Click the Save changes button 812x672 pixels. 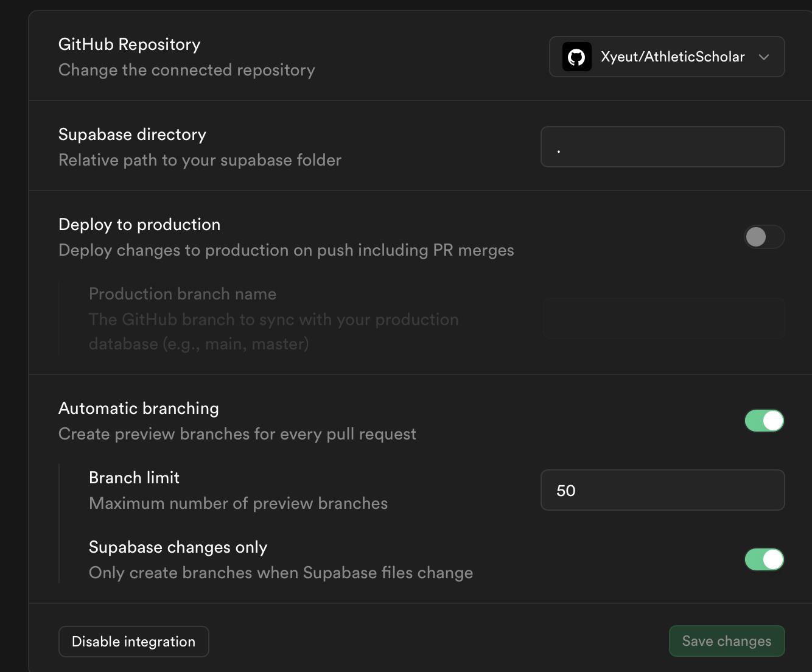coord(726,641)
